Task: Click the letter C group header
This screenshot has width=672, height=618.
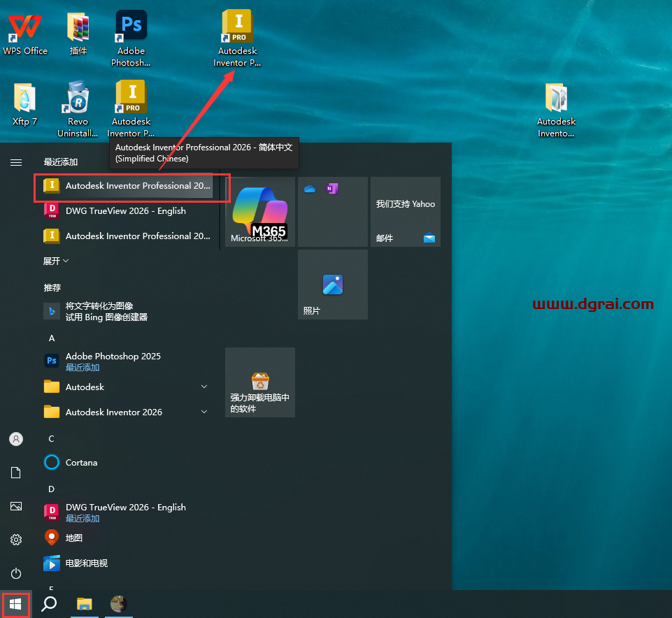Action: (x=52, y=439)
